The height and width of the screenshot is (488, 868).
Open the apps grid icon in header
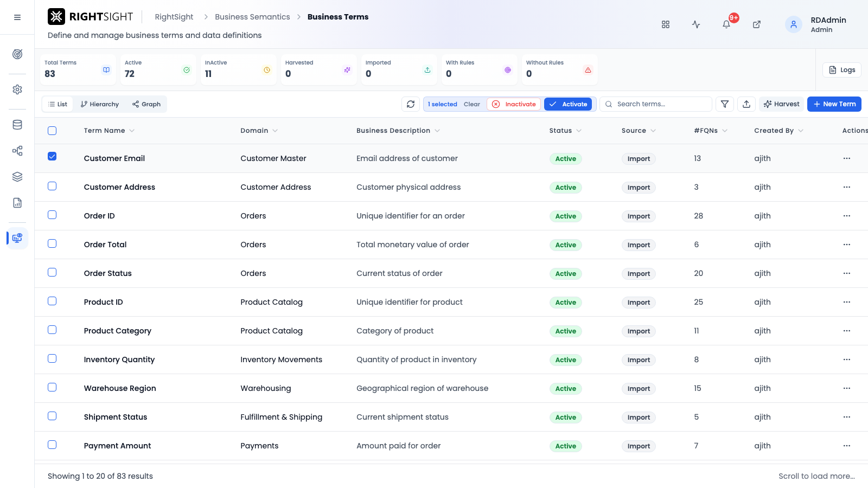pyautogui.click(x=666, y=24)
